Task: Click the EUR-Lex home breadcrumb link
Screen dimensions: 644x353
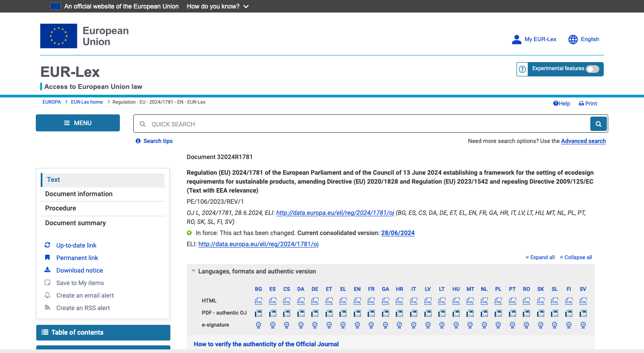Action: pyautogui.click(x=87, y=102)
